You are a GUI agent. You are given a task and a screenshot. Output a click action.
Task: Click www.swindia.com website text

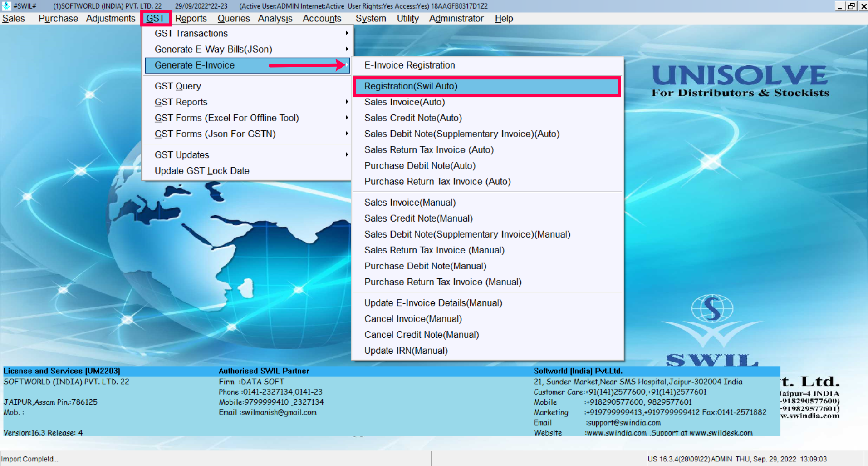coord(616,433)
